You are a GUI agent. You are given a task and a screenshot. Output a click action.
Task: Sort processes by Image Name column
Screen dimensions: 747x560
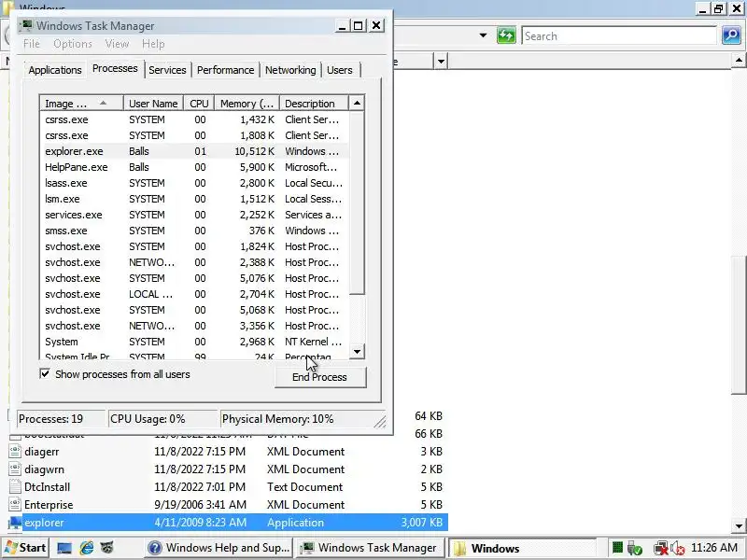81,104
